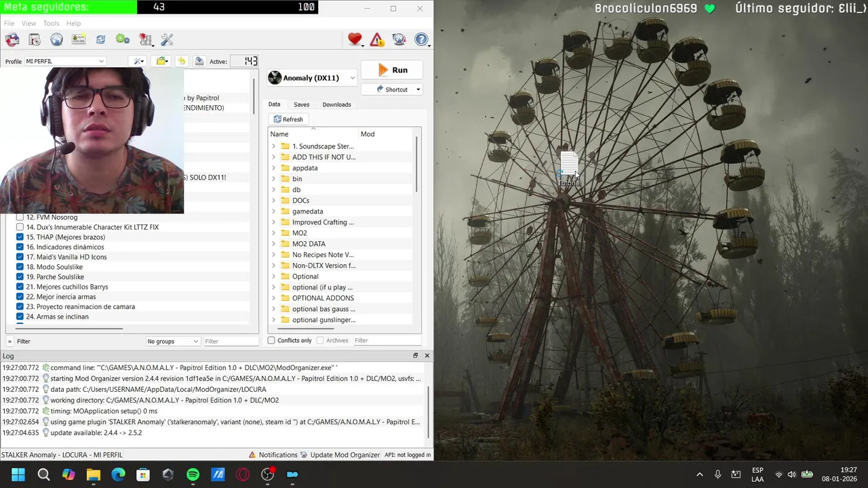Expand the OPTIONAL ADDONS folder

pyautogui.click(x=274, y=298)
